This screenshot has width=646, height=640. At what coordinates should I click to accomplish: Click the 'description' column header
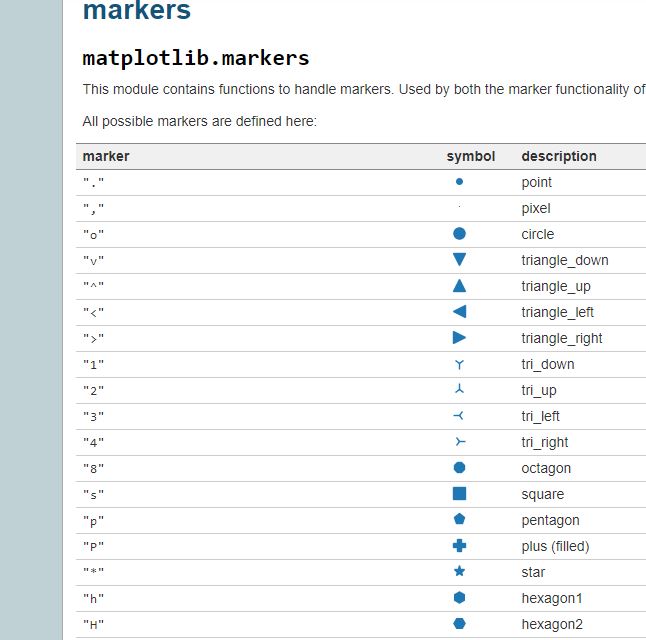[x=558, y=156]
